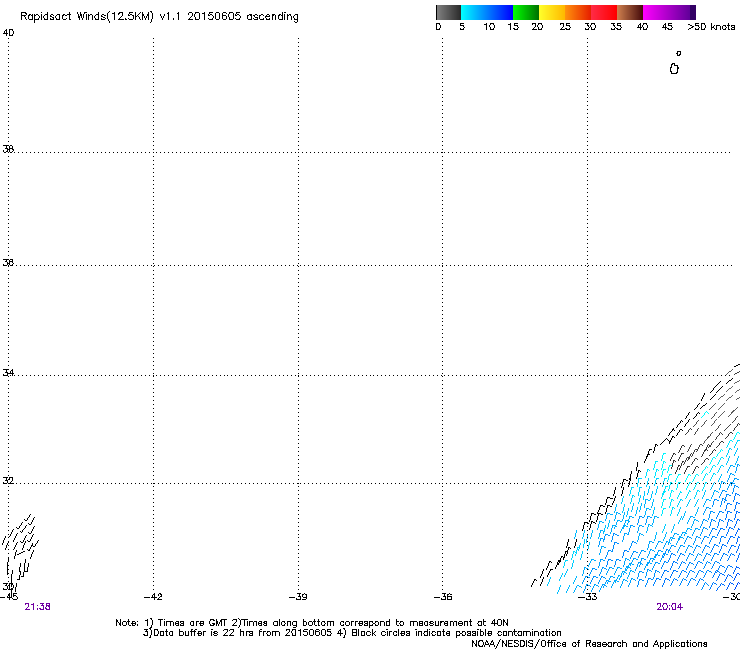Click the blue 10-15 knots color band

click(x=500, y=12)
